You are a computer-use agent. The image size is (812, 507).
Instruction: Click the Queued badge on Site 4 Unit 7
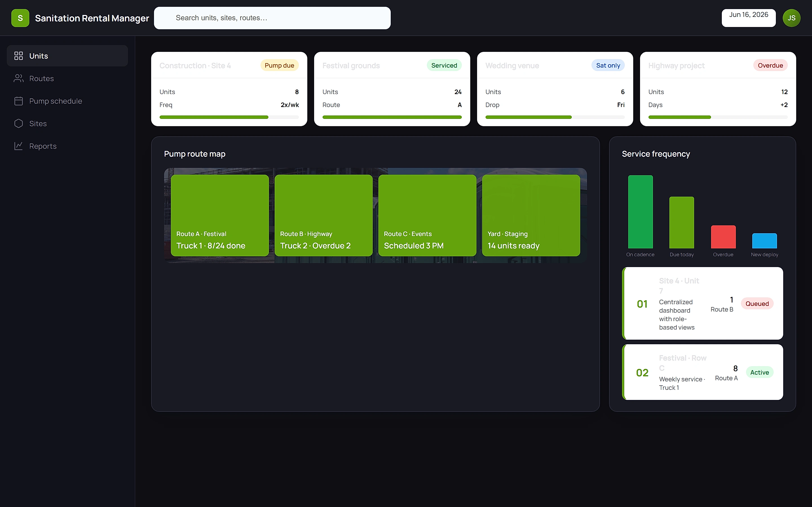(757, 303)
